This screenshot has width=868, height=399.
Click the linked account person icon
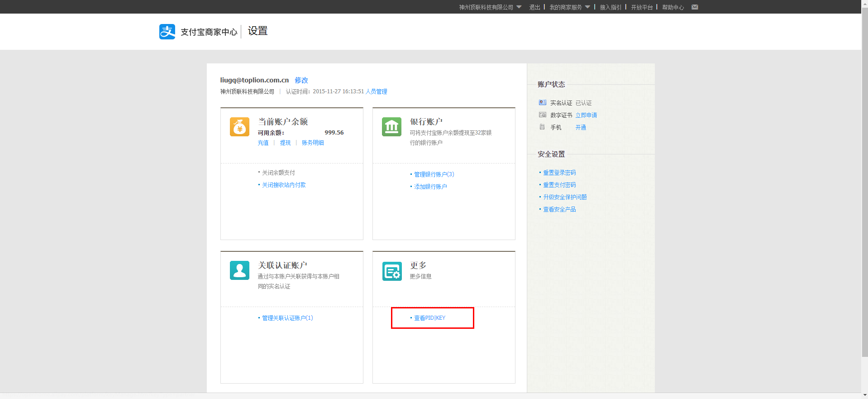coord(239,270)
